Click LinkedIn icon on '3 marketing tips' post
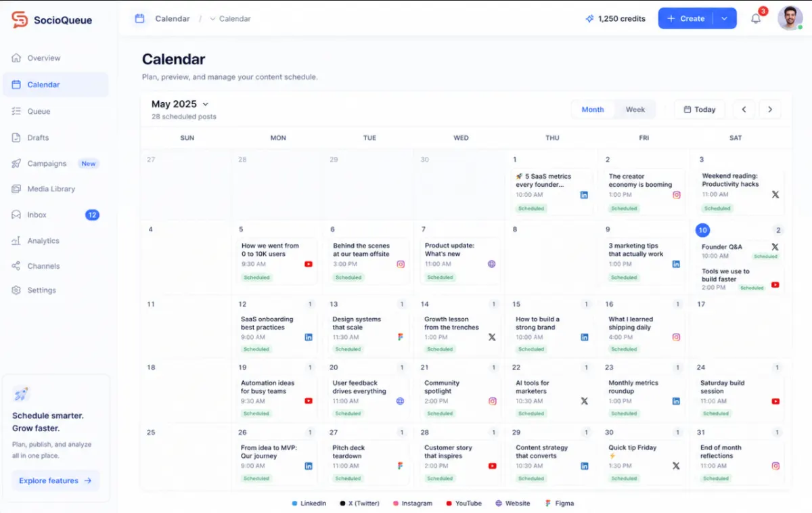Image resolution: width=812 pixels, height=513 pixels. tap(676, 264)
